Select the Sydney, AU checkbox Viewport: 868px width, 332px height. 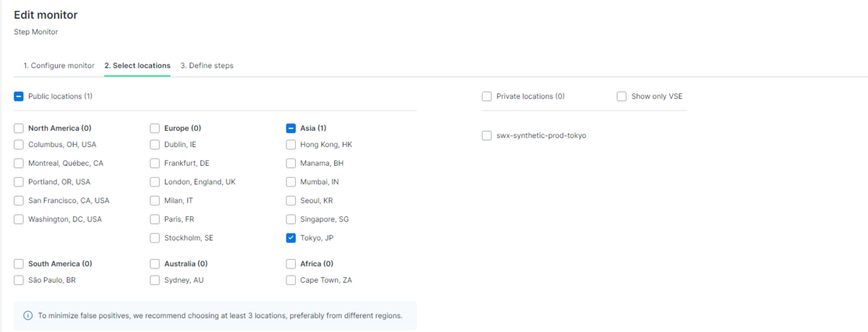point(155,280)
